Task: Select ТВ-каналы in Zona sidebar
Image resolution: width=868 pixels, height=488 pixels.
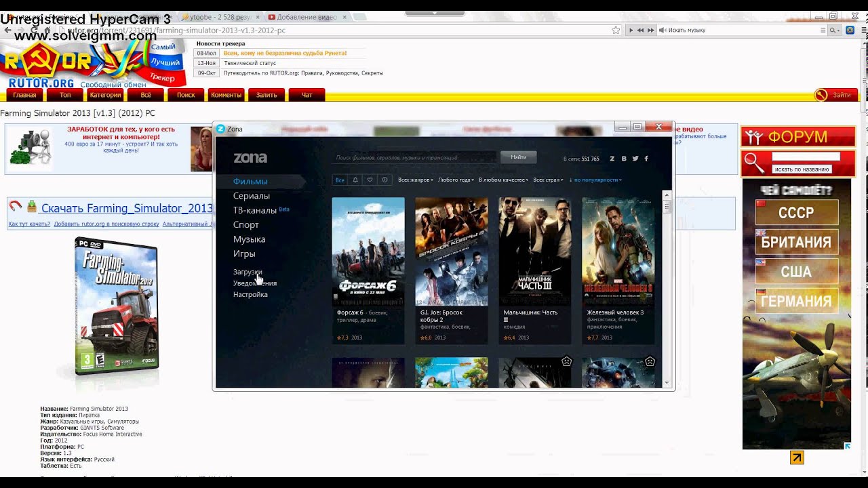Action: (255, 210)
